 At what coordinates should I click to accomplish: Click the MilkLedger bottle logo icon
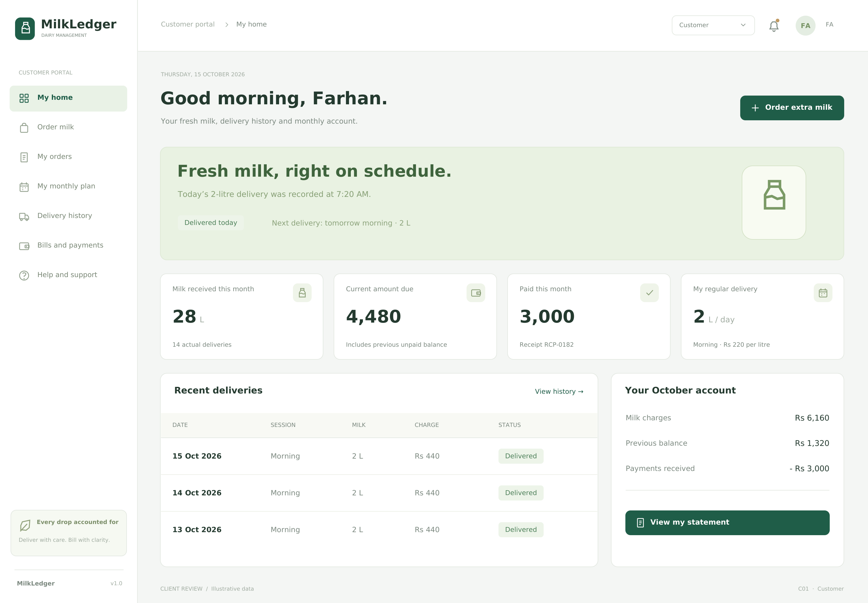(x=25, y=28)
